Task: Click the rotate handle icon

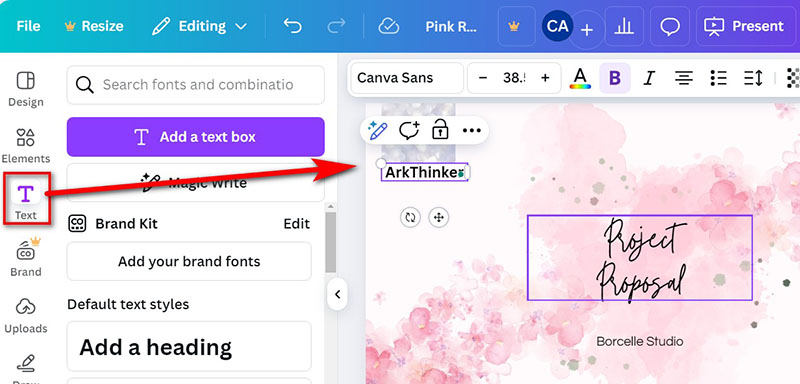Action: 410,218
